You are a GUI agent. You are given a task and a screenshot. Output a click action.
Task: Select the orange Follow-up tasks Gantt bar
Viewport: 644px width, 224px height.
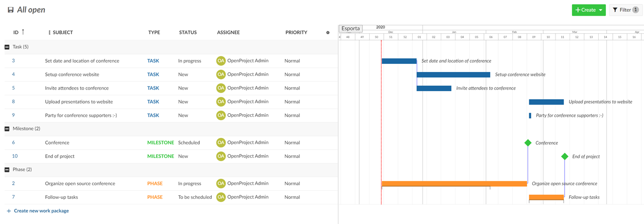tap(546, 197)
